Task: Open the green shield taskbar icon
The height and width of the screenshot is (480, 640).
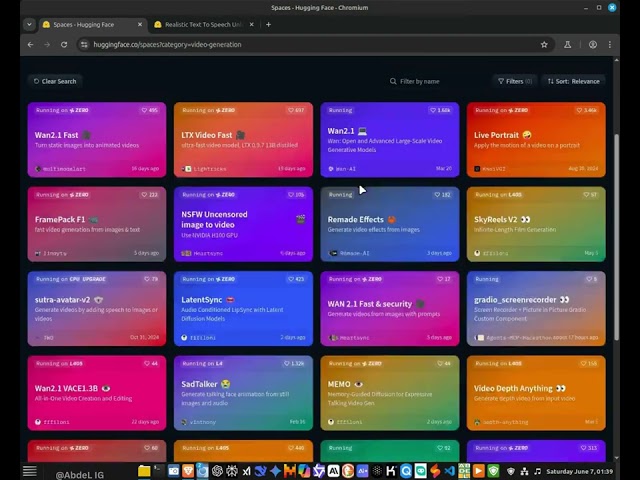Action: [x=493, y=471]
